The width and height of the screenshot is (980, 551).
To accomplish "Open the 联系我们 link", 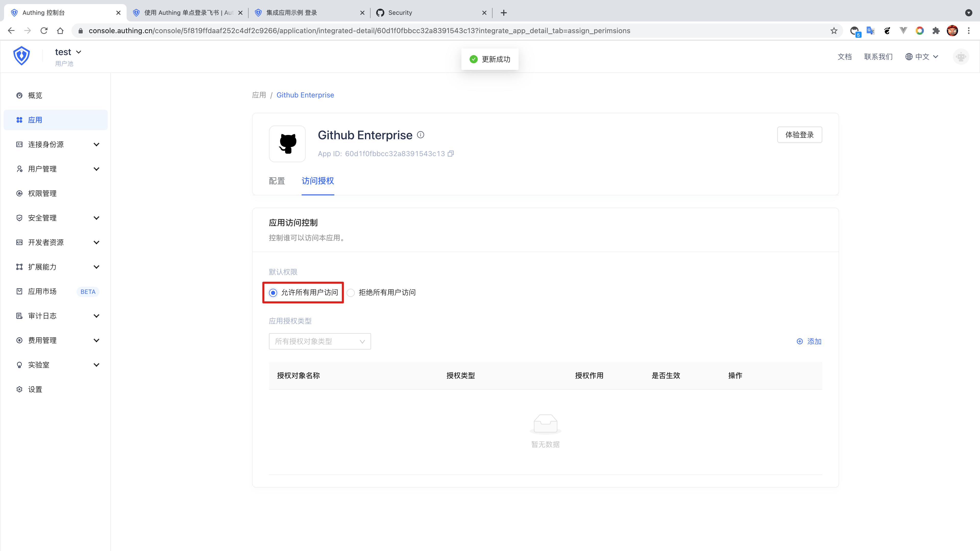I will pos(878,57).
